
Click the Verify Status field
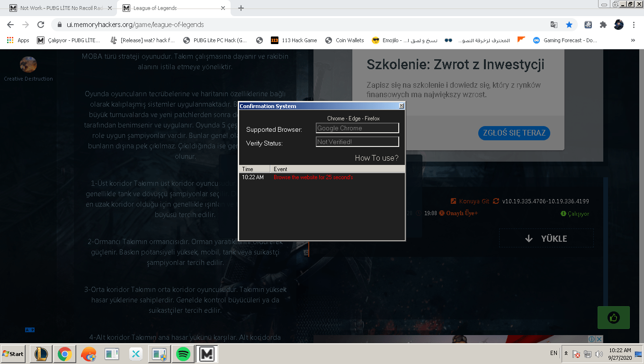(357, 142)
